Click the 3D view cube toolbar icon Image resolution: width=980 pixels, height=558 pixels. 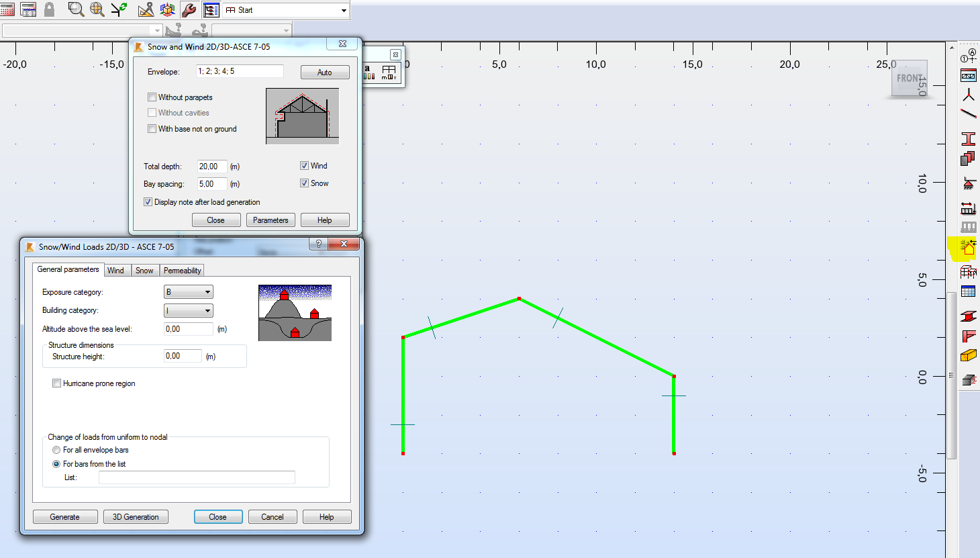(167, 9)
